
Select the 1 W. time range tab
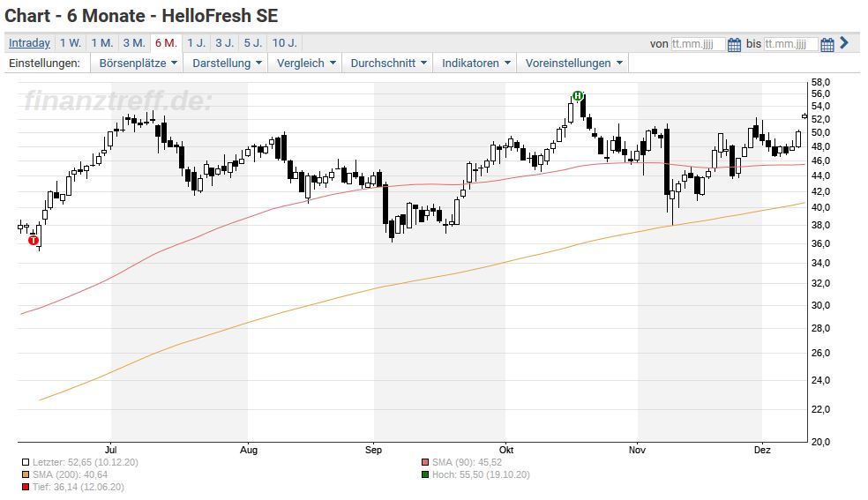tap(71, 43)
